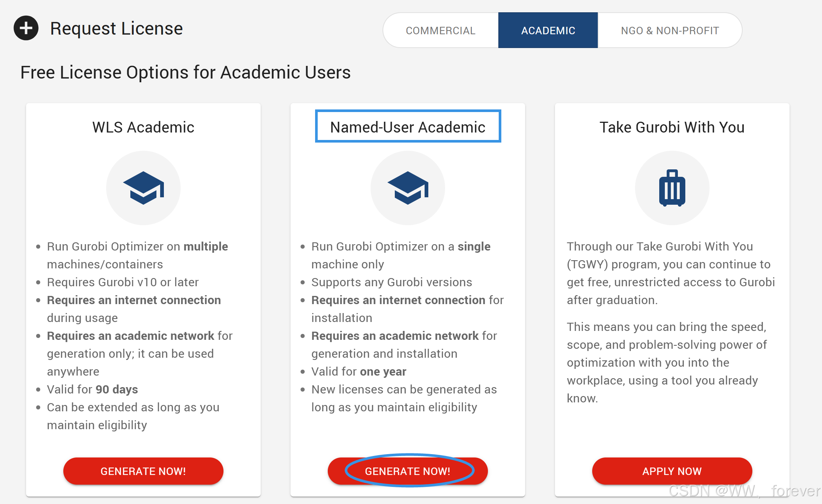Click the Request License heading

[117, 28]
